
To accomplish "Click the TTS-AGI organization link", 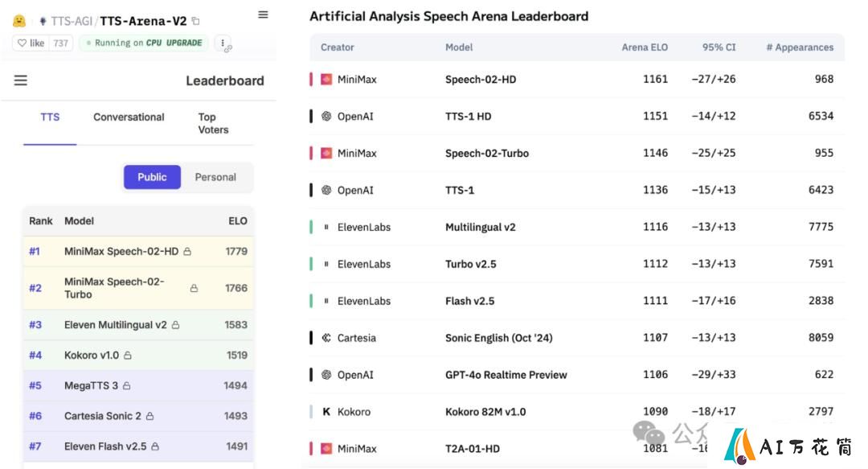I will click(x=72, y=21).
